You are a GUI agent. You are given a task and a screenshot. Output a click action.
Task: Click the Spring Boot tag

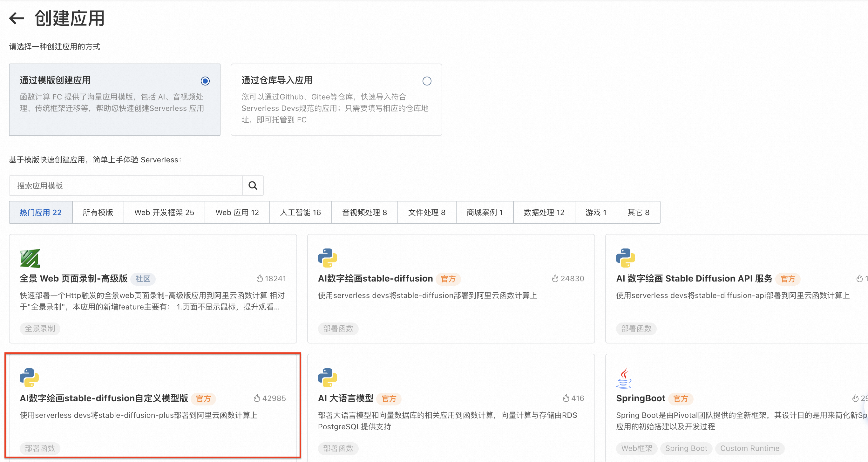coord(686,448)
